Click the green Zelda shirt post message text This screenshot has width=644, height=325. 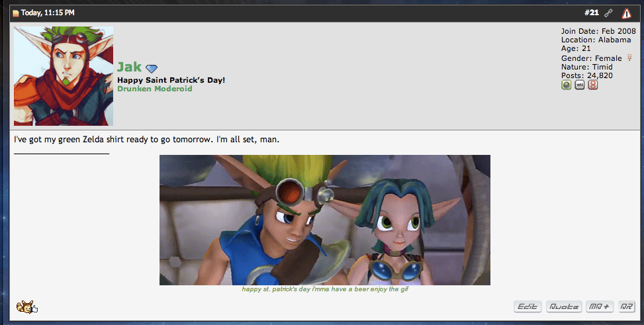click(147, 139)
